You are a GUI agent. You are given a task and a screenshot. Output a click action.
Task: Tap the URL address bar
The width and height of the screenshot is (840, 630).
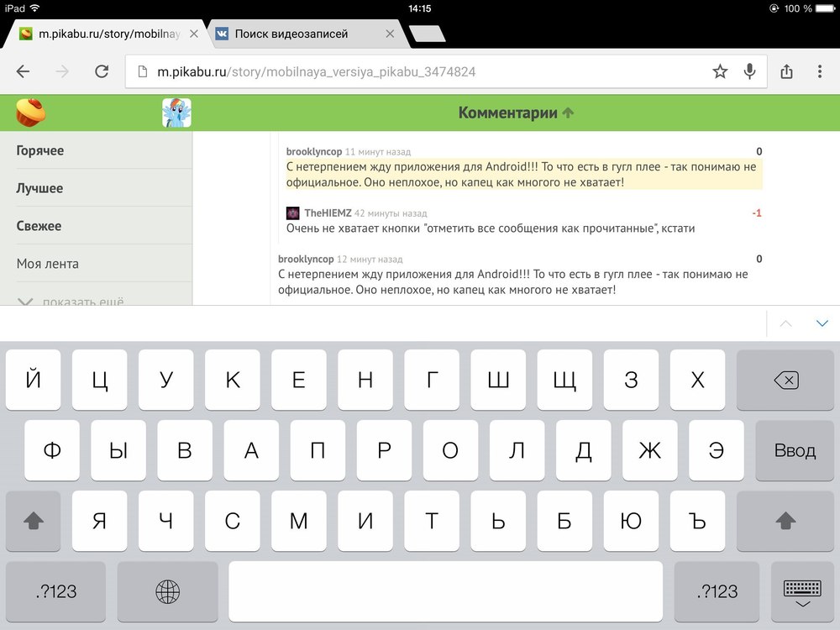[420, 72]
